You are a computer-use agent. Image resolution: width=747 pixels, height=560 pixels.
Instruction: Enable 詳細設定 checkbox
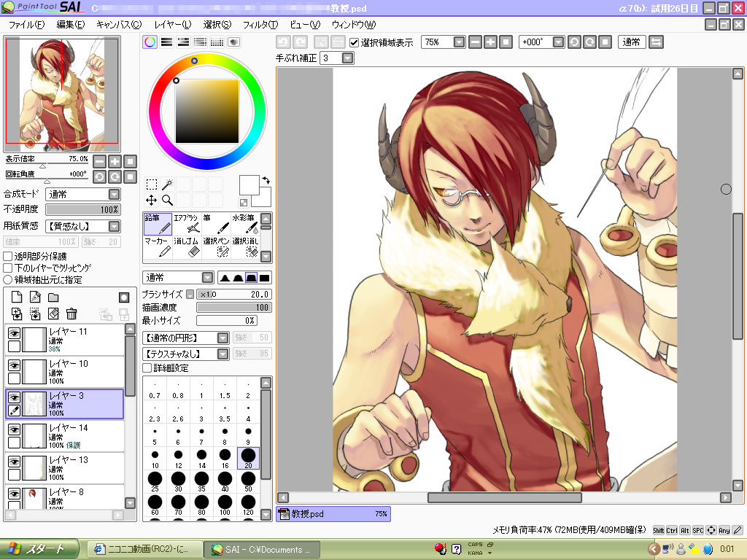[x=147, y=368]
